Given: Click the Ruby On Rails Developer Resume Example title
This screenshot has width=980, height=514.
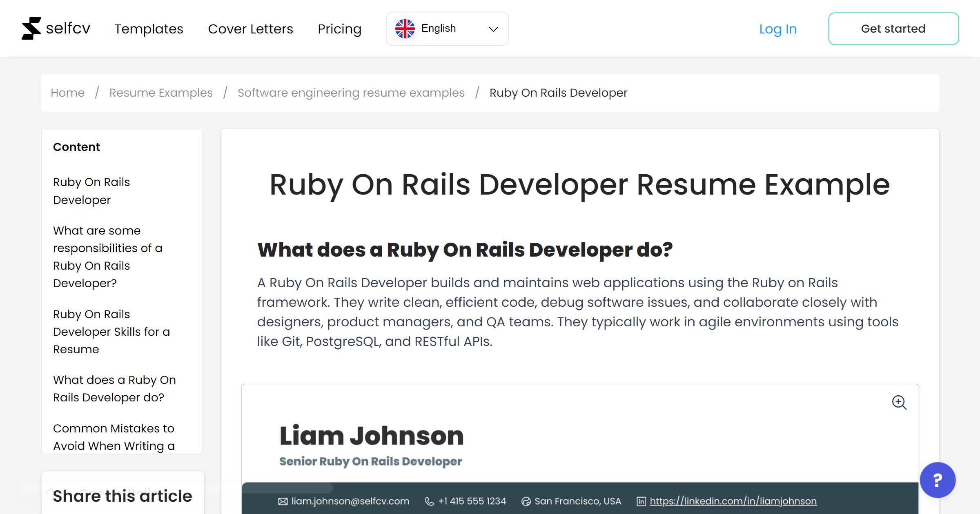Looking at the screenshot, I should [579, 185].
